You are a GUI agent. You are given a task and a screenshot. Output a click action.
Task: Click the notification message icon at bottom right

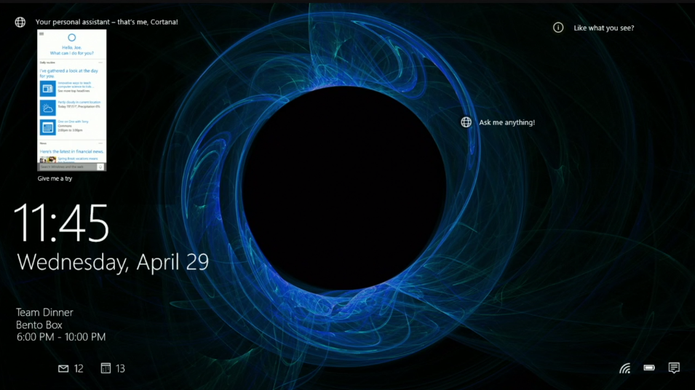(674, 368)
